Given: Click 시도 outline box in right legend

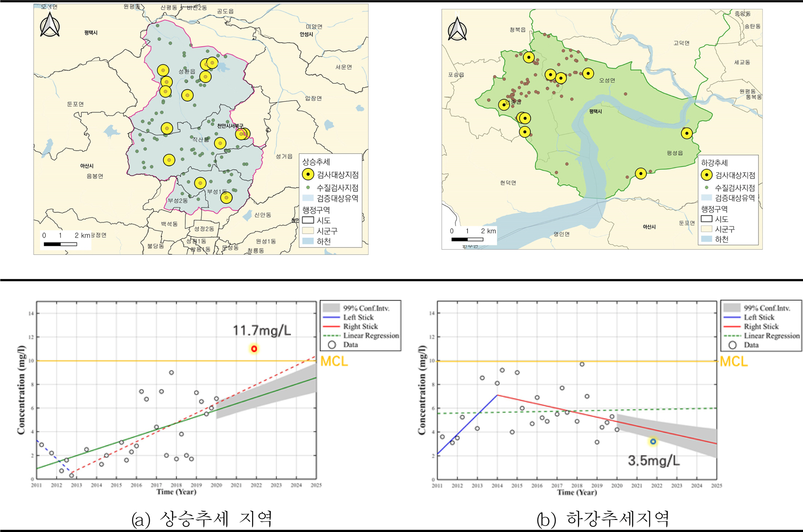Looking at the screenshot, I should 706,219.
